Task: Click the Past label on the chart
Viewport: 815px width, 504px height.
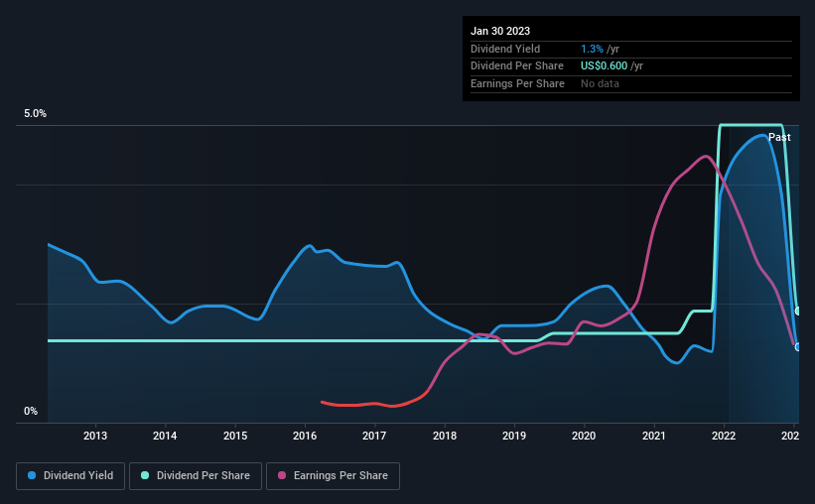Action: pos(779,137)
